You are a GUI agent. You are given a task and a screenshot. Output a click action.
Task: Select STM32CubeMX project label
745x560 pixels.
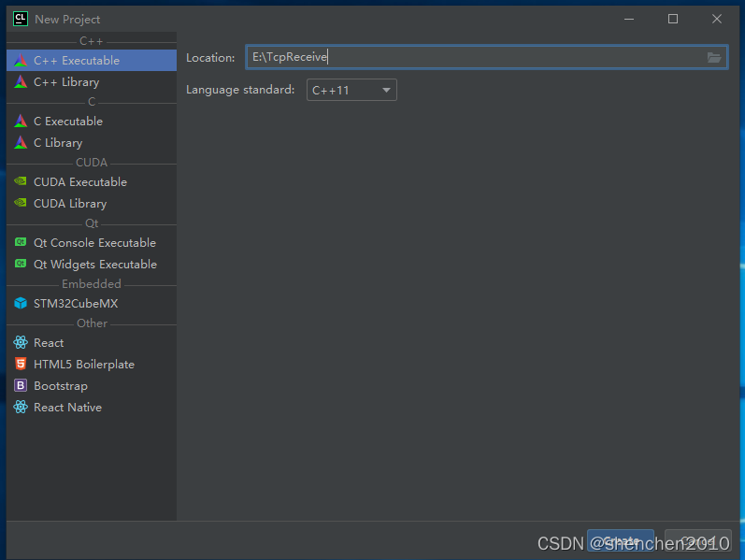(x=76, y=303)
